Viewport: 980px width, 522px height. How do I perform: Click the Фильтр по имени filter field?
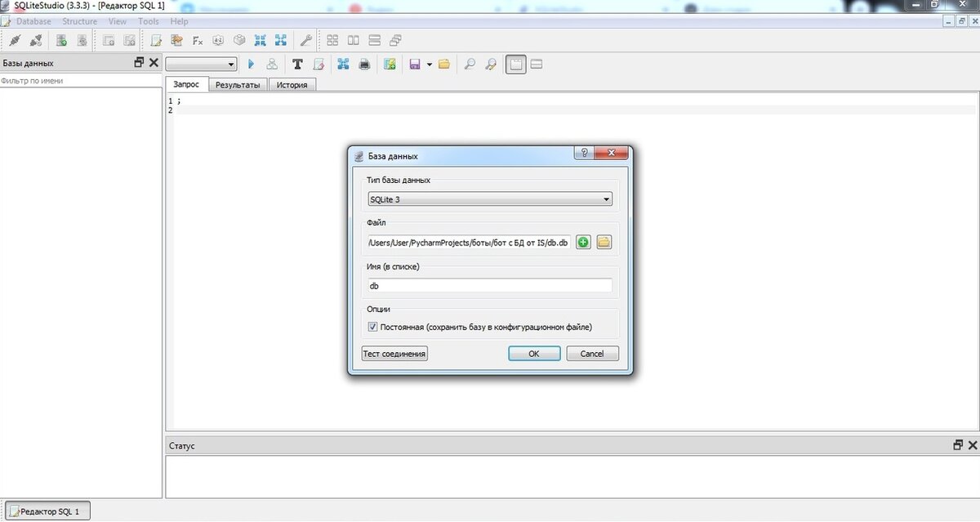(x=81, y=81)
